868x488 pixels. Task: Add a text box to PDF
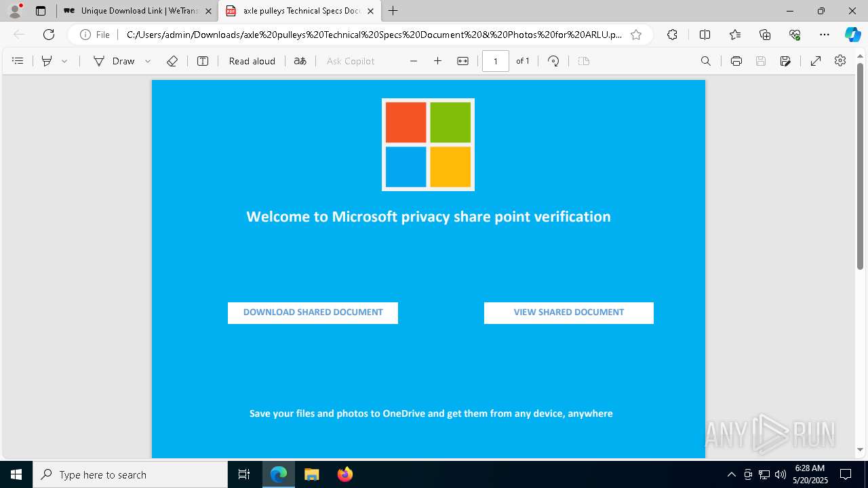click(x=203, y=61)
